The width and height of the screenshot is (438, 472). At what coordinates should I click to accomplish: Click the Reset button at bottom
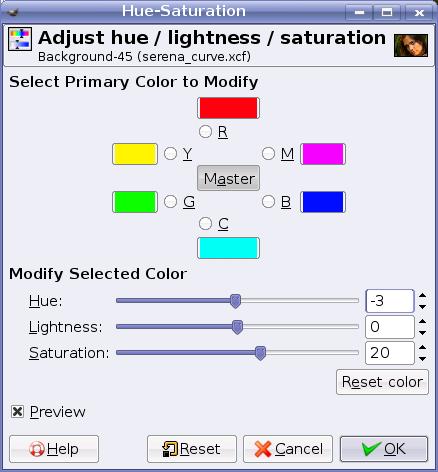192,449
